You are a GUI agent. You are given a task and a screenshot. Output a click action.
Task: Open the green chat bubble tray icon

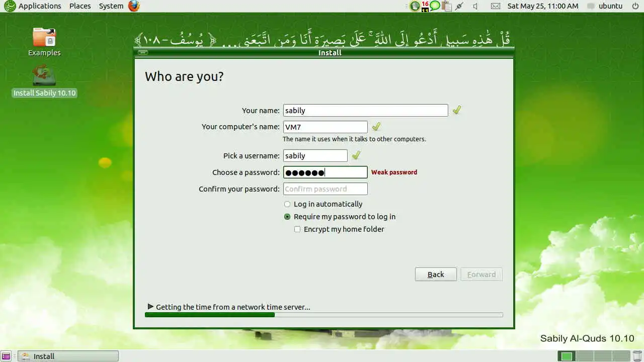[435, 6]
